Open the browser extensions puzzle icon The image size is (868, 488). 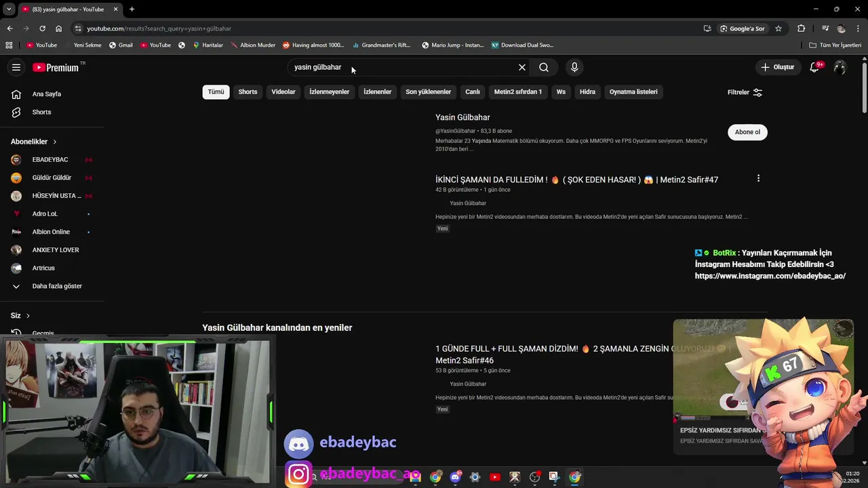(802, 28)
